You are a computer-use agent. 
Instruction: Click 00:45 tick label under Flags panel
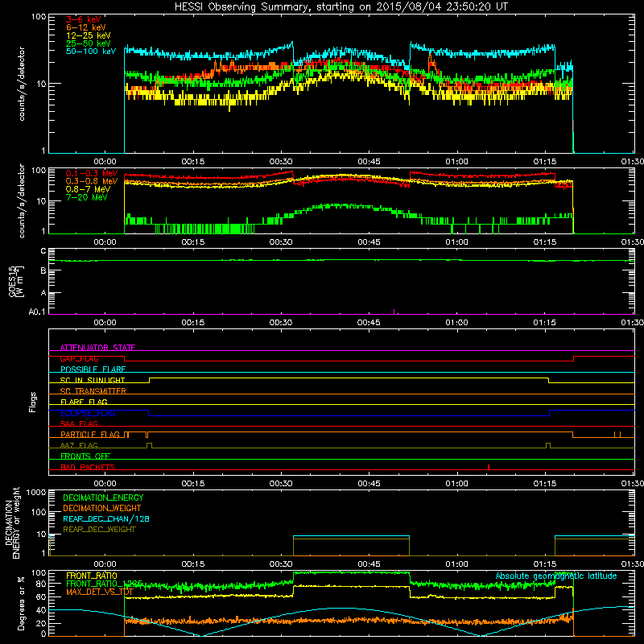(x=369, y=484)
